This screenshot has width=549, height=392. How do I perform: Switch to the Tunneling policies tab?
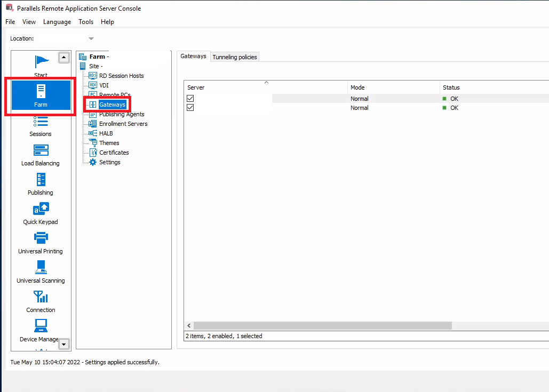pyautogui.click(x=235, y=57)
